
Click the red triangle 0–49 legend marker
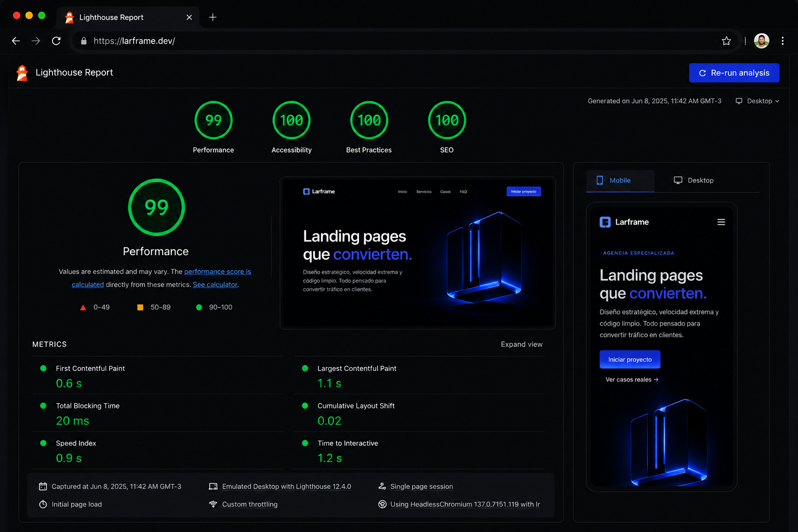point(83,308)
